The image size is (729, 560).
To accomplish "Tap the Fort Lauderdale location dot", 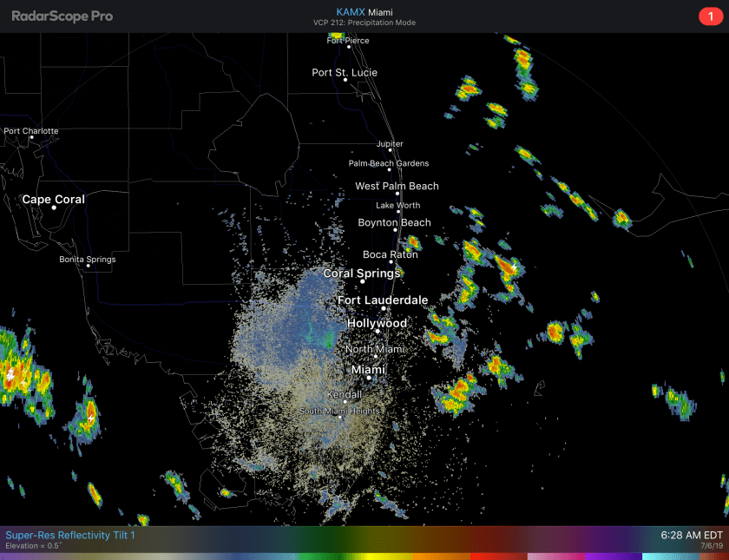I will pyautogui.click(x=383, y=308).
